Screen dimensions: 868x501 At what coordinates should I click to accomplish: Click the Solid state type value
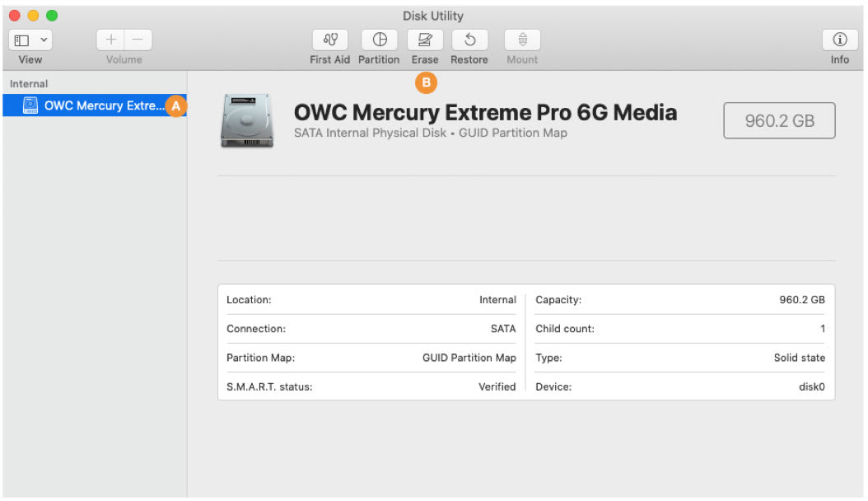point(799,358)
